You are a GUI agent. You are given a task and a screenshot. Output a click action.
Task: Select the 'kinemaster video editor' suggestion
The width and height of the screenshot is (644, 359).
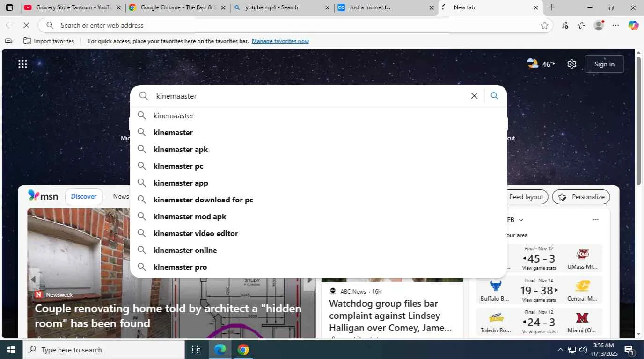tap(319, 233)
